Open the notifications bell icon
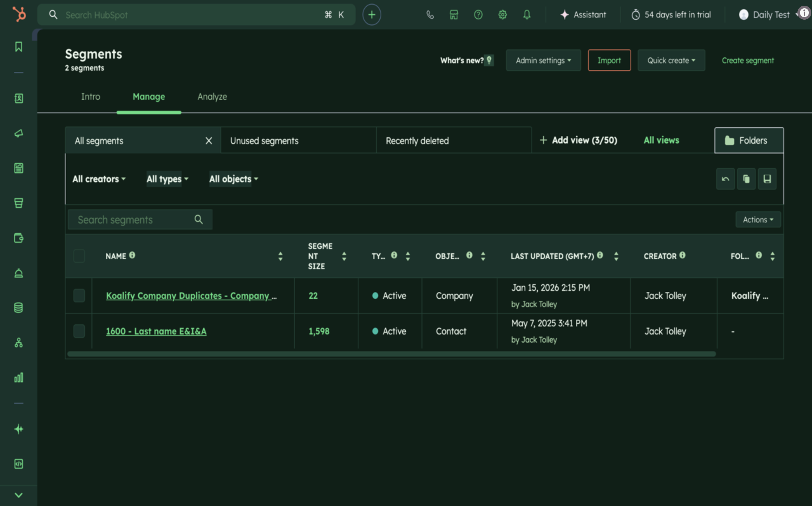Screen dimensions: 812x506 coord(527,14)
